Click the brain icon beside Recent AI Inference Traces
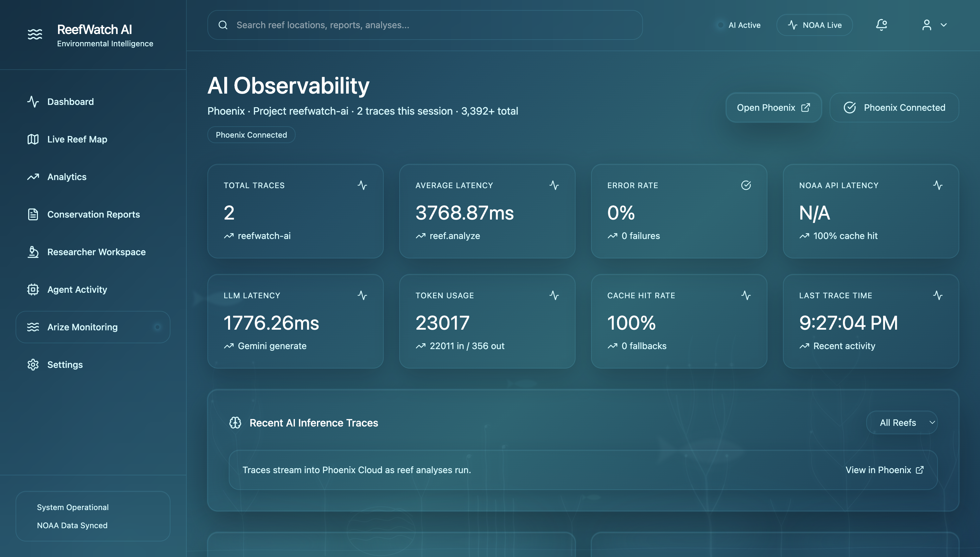 point(235,423)
